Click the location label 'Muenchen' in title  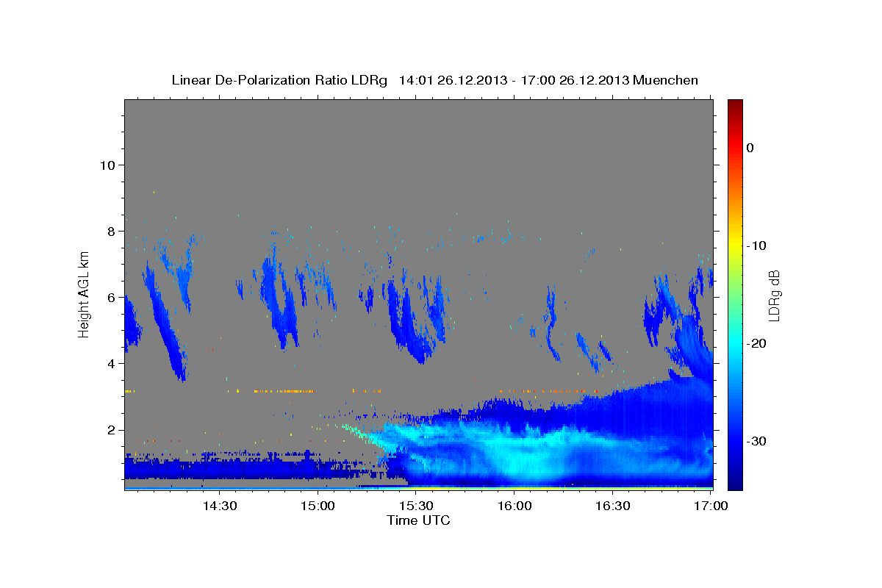click(x=667, y=80)
